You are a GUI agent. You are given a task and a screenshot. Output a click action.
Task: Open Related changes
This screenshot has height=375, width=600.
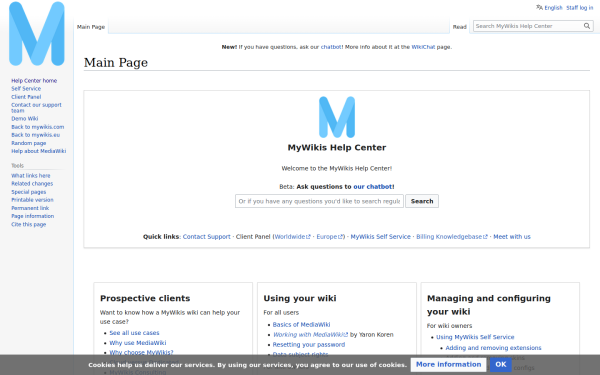pyautogui.click(x=32, y=184)
